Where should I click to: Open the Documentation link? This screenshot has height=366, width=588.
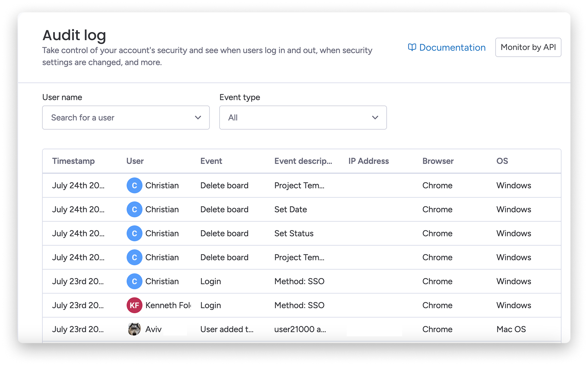(452, 48)
